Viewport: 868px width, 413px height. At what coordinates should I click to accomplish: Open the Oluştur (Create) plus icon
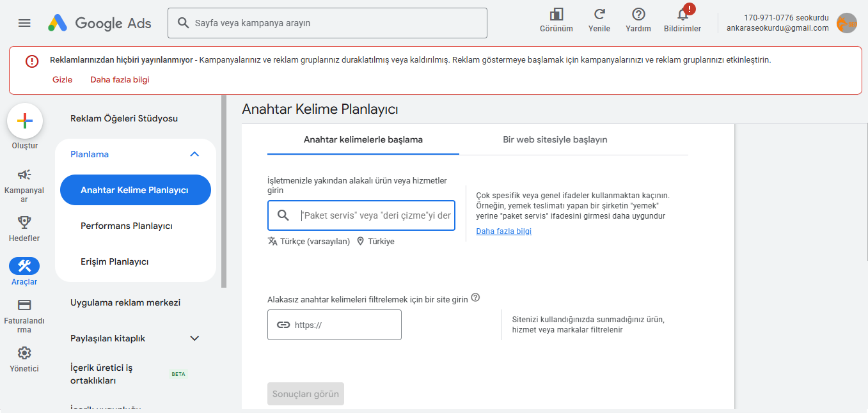(24, 120)
